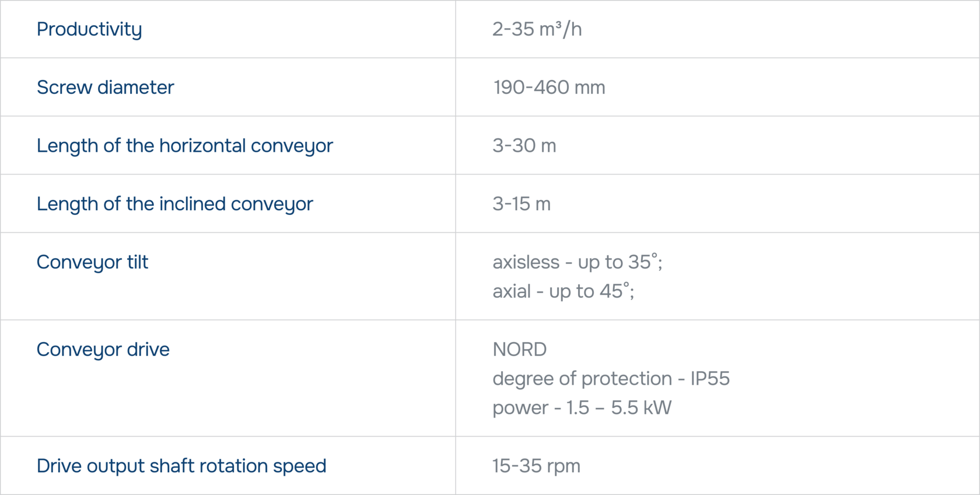Select the 2-35 m³/h productivity value
The height and width of the screenshot is (495, 980).
click(x=537, y=29)
